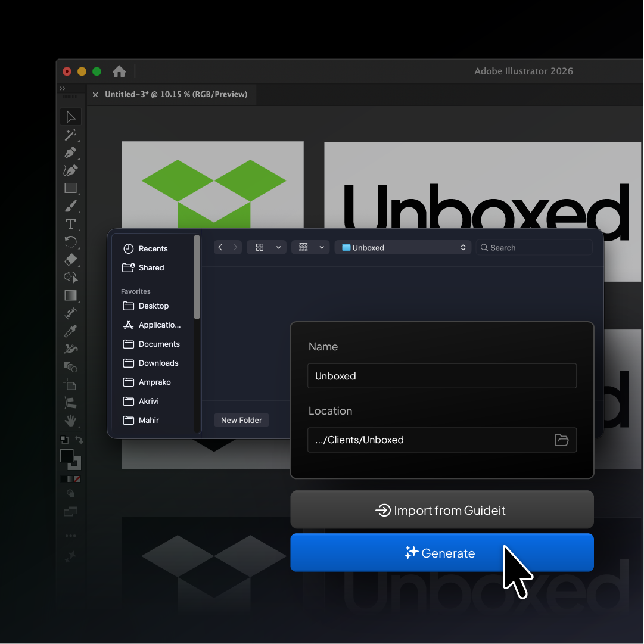644x644 pixels.
Task: Open Applications in sidebar
Action: 153,325
